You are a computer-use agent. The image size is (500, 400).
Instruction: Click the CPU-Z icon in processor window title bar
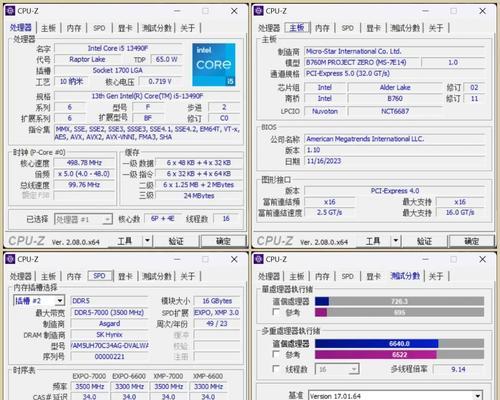pos(10,11)
